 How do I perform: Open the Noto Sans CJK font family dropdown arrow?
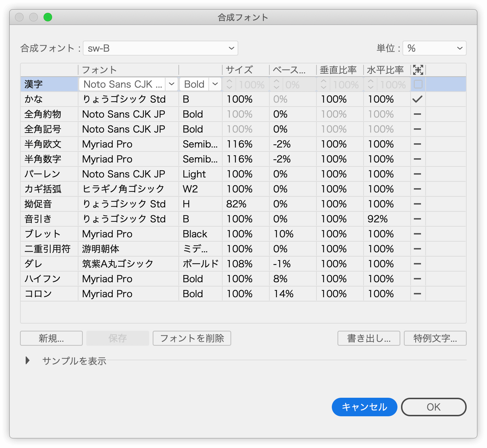172,84
